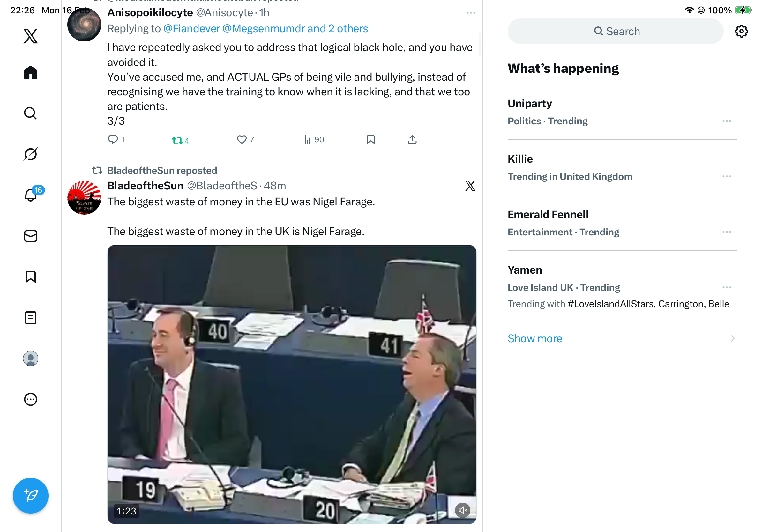Go to Home tab in sidebar
The height and width of the screenshot is (532, 762).
pos(31,72)
